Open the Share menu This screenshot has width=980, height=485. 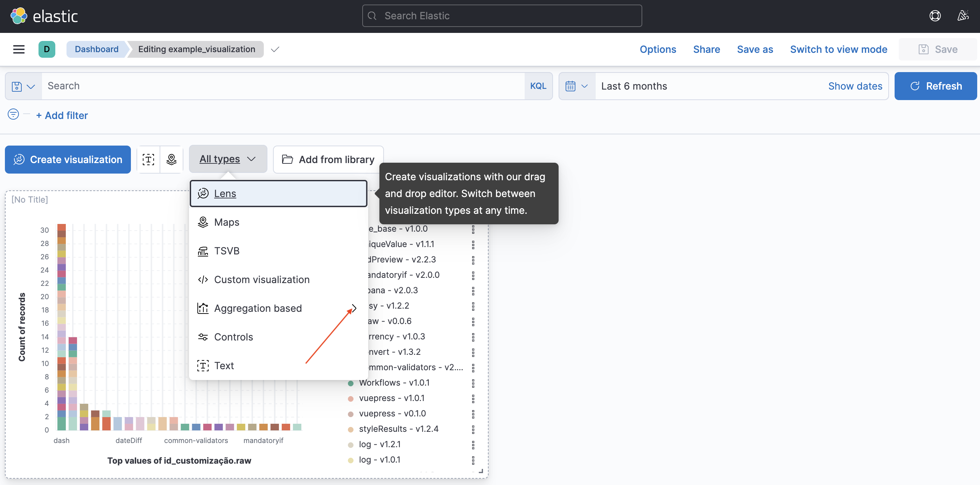pyautogui.click(x=706, y=49)
